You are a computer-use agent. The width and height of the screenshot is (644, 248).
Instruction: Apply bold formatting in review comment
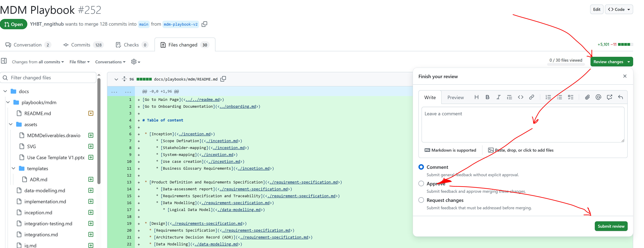[x=487, y=97]
